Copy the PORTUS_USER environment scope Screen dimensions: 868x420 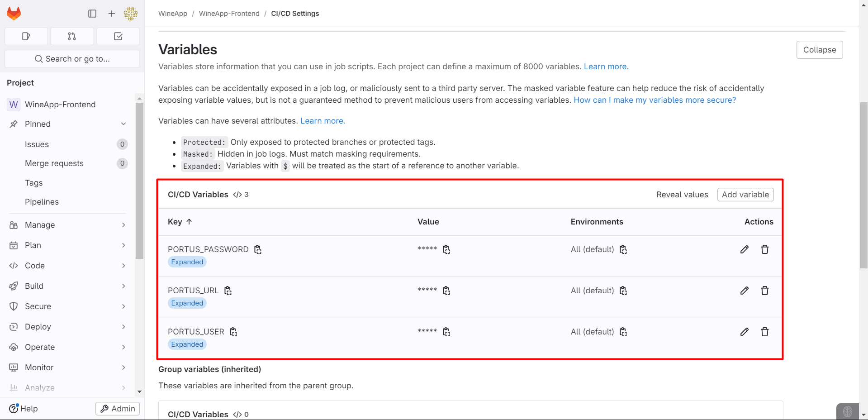click(623, 332)
